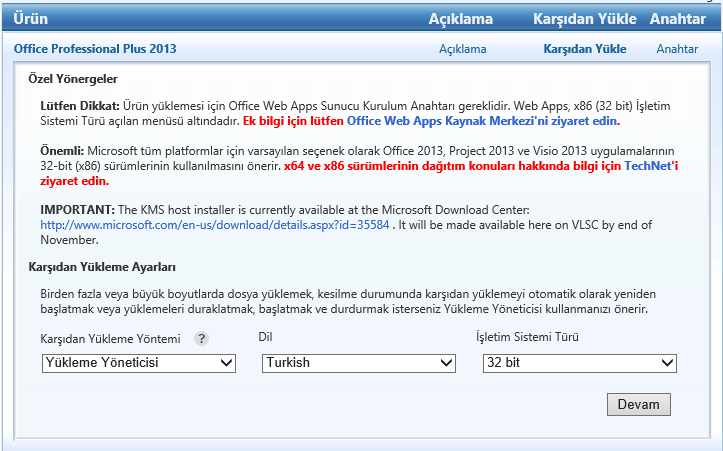
Task: Open the Anahtar link in the product row
Action: click(x=677, y=48)
